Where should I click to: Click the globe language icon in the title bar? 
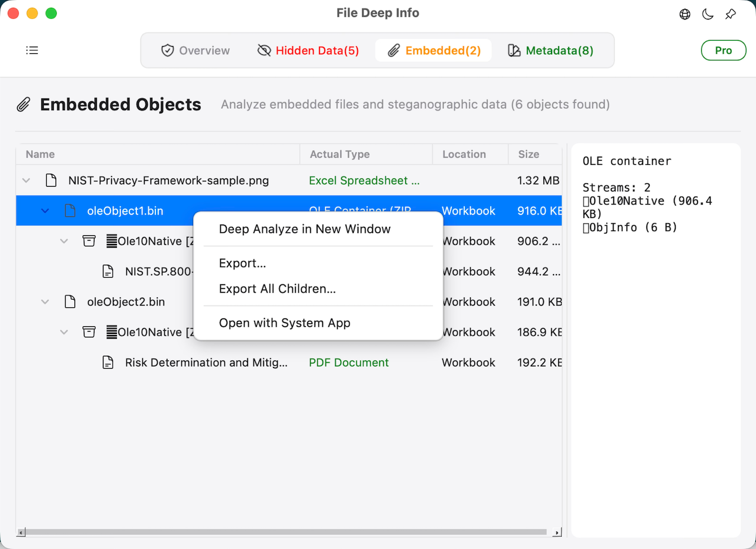tap(685, 14)
